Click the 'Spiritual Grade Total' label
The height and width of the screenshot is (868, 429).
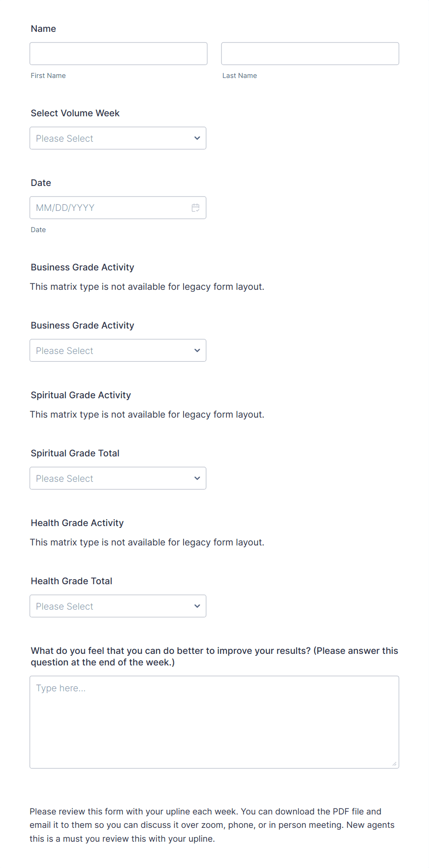[x=75, y=453]
